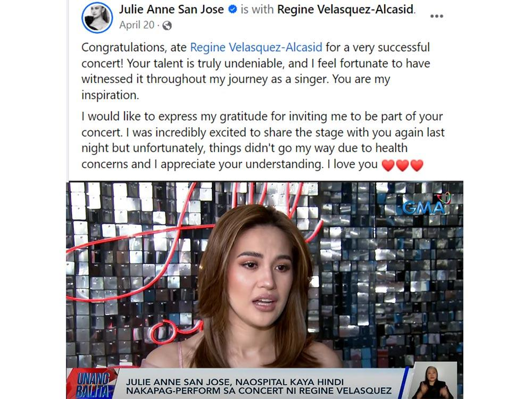Open tagged Regine Velasquez-Alcasid in the header

click(x=345, y=10)
